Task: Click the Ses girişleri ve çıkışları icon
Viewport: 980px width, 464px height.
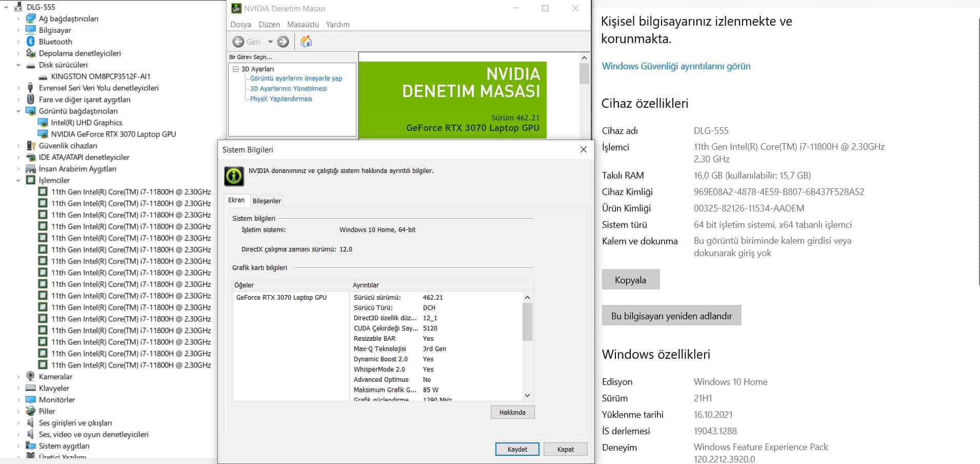Action: pyautogui.click(x=30, y=423)
